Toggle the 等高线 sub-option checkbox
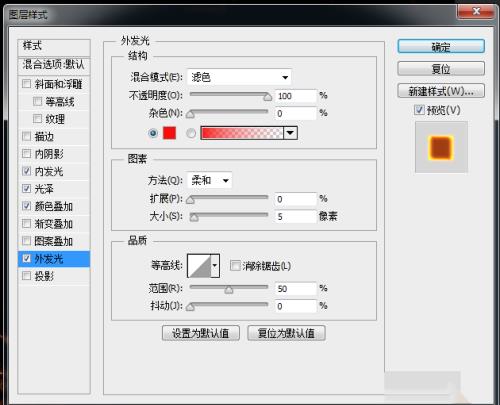Viewport: 500px width, 405px height. coord(37,101)
